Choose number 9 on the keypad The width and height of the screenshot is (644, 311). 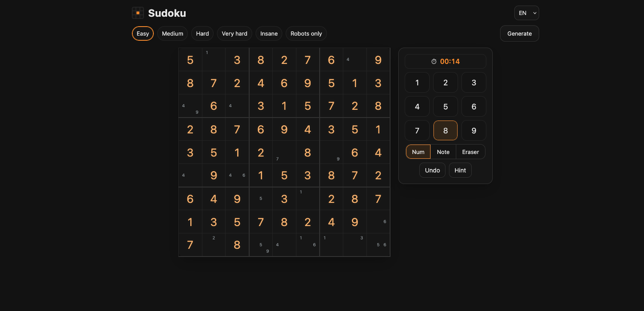pyautogui.click(x=474, y=130)
